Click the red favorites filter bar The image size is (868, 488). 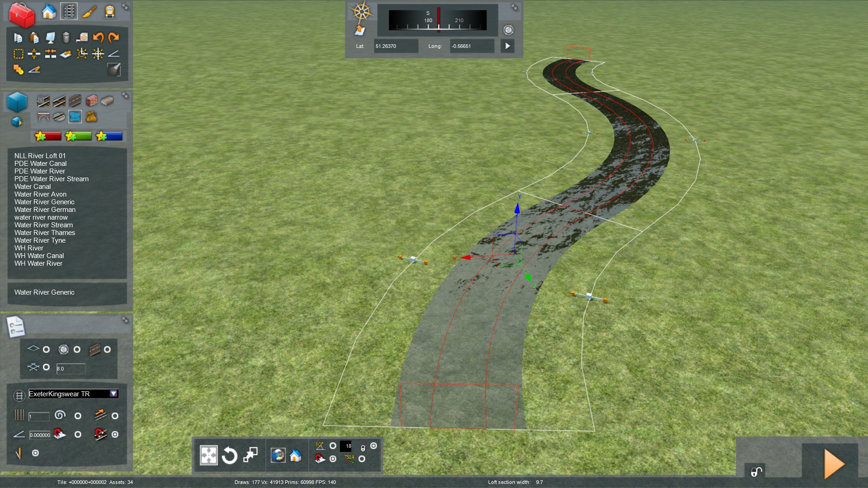[x=48, y=136]
